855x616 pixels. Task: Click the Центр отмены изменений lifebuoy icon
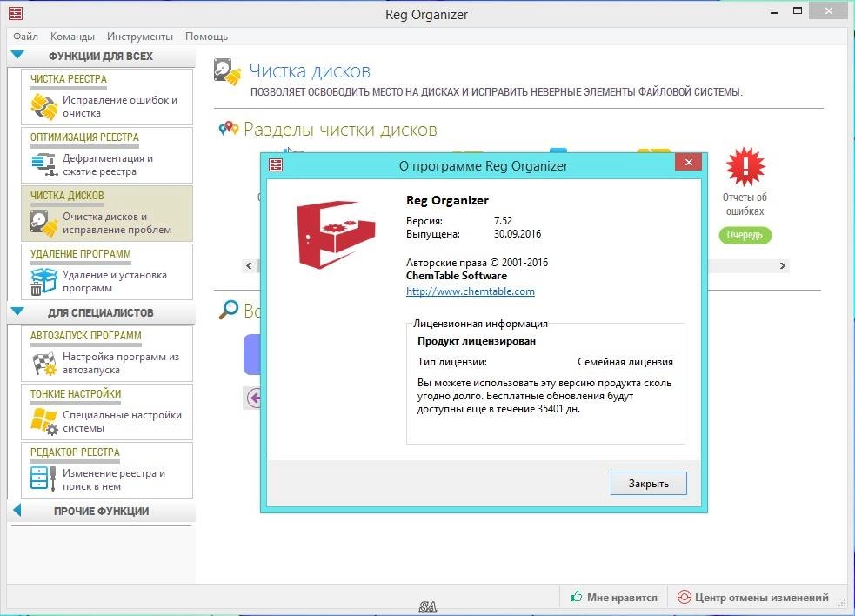click(x=684, y=597)
